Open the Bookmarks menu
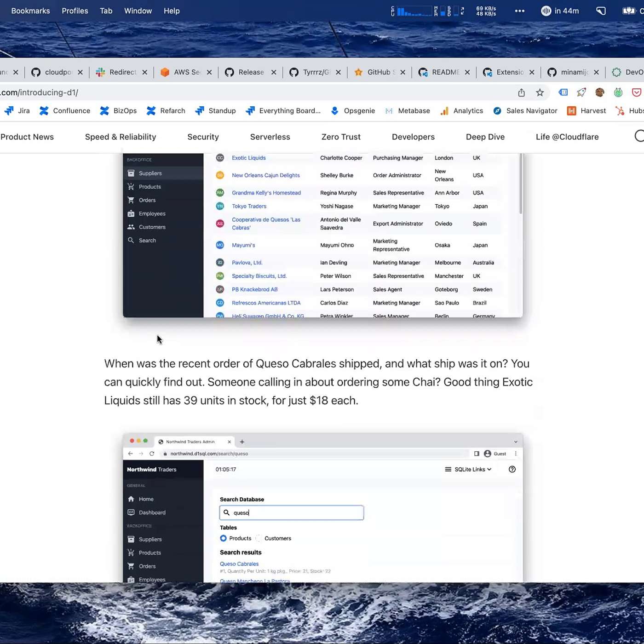The height and width of the screenshot is (644, 644). click(x=30, y=11)
